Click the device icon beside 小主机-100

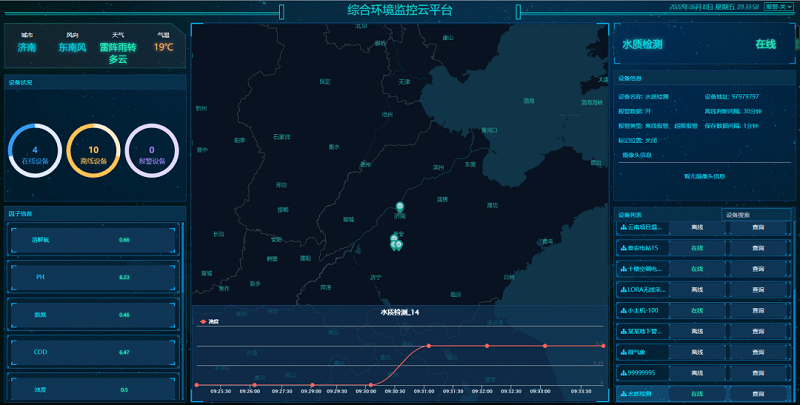pos(624,310)
